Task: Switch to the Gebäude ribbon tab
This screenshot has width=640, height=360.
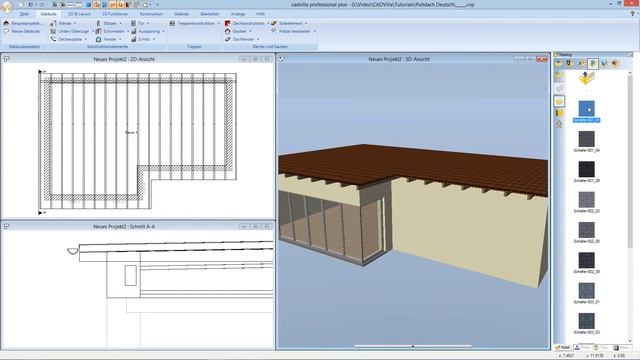Action: point(49,14)
